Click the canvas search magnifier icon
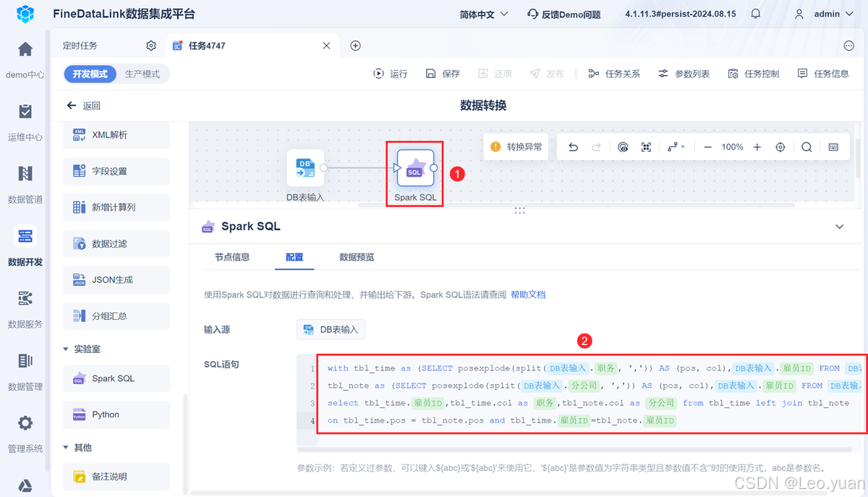This screenshot has height=497, width=868. tap(807, 147)
